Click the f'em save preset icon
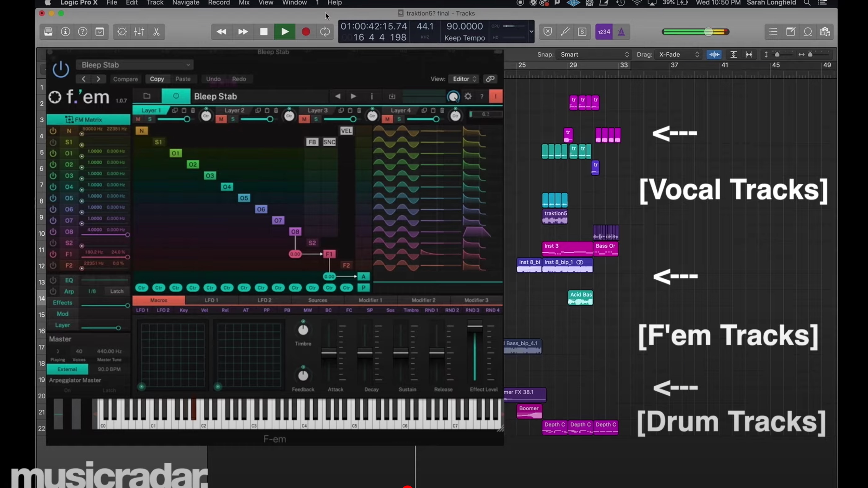868x488 pixels. [392, 96]
